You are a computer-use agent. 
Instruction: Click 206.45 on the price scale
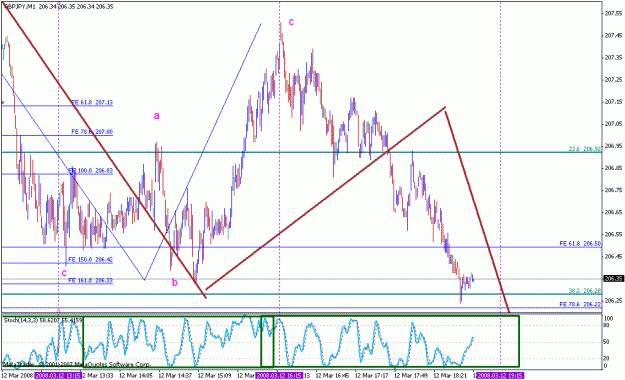coord(613,256)
